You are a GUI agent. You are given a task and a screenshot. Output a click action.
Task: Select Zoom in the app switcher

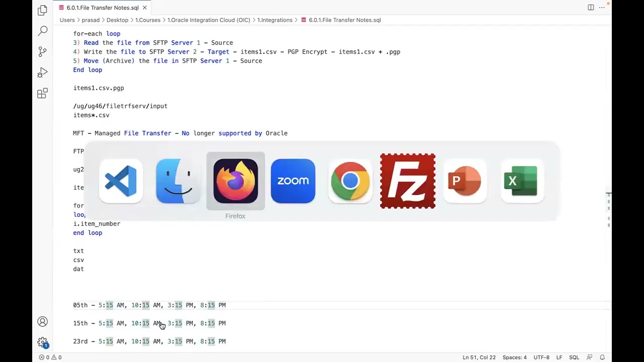coord(293,181)
